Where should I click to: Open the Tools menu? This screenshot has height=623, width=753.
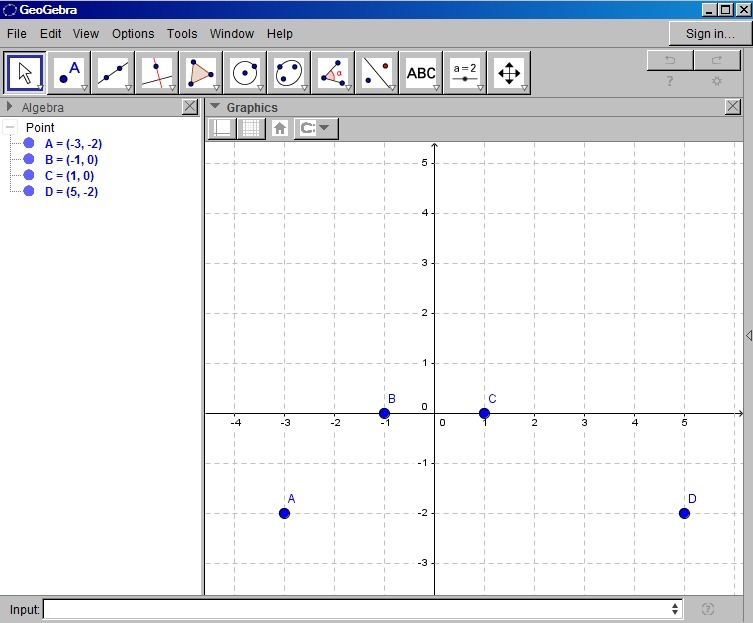point(182,34)
